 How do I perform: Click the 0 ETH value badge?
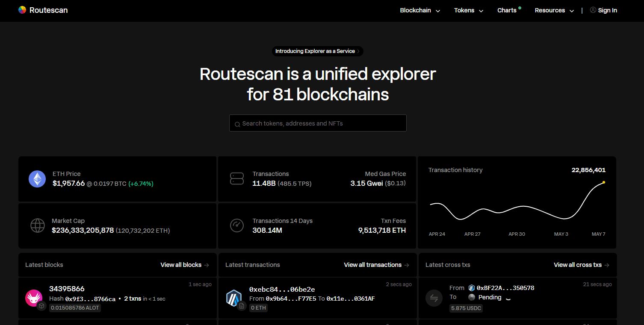tap(258, 307)
